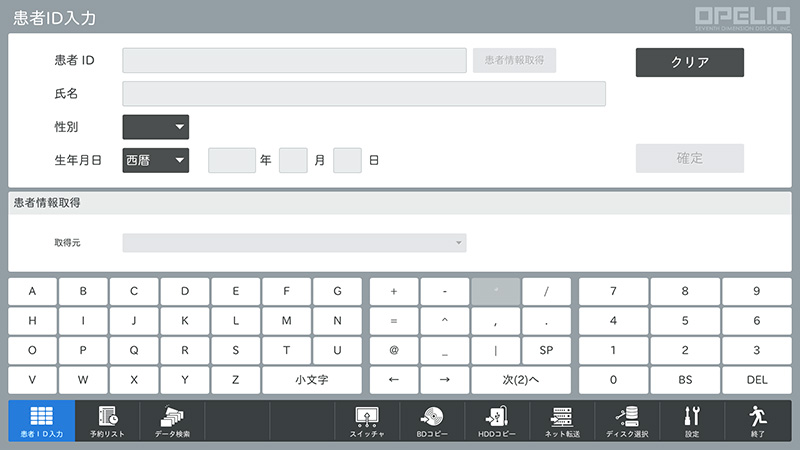Open the BDコピー disc copy icon
The image size is (800, 450).
[432, 421]
